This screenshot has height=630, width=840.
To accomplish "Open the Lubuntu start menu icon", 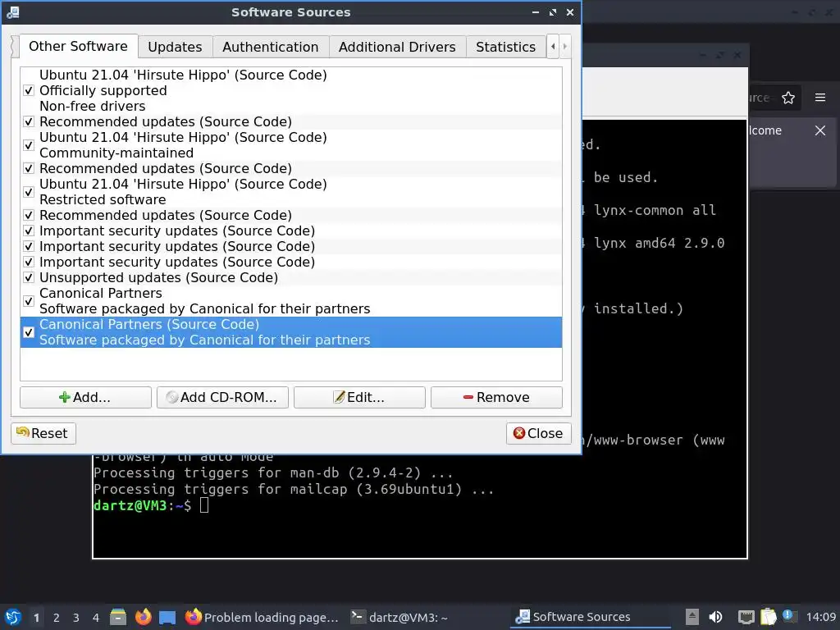I will pos(13,617).
